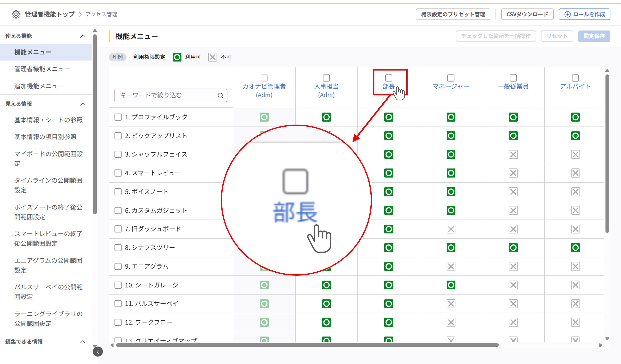Collapse the 編集できる情報 sidebar section
621x364 pixels.
(83, 342)
